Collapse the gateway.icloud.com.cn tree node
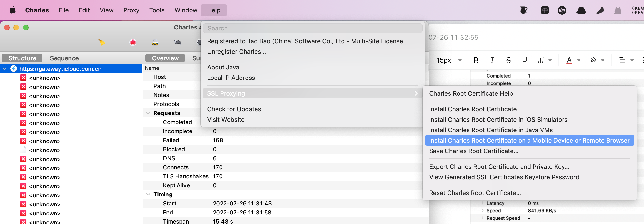Viewport: 644px width, 224px height. click(5, 69)
